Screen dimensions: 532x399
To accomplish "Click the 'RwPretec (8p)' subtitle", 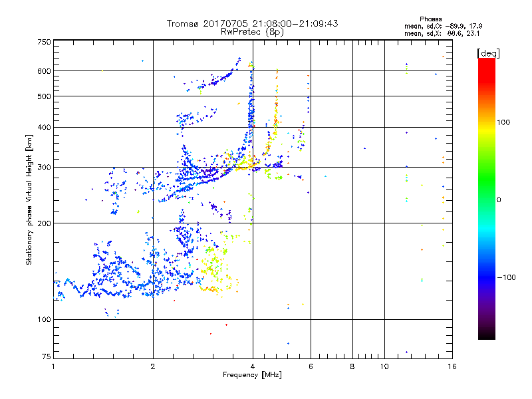I will click(252, 32).
